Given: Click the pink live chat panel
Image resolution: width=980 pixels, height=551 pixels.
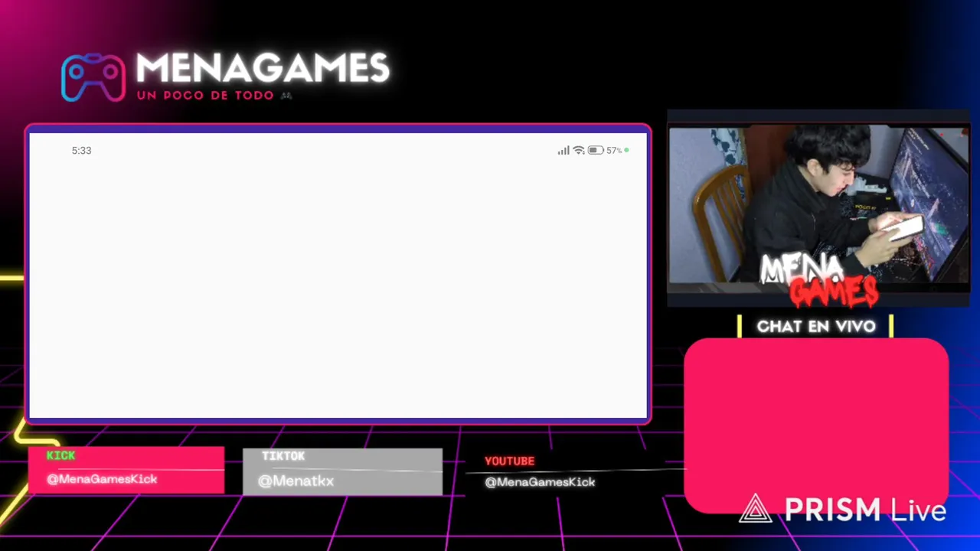Looking at the screenshot, I should pyautogui.click(x=816, y=425).
